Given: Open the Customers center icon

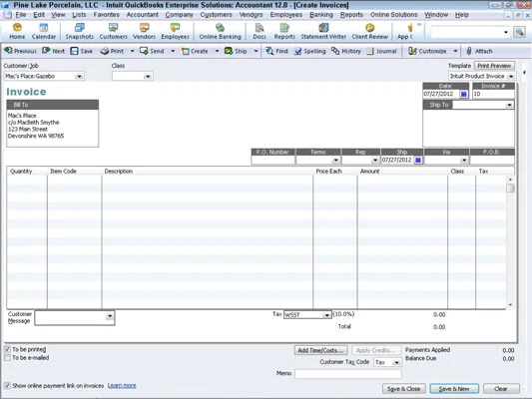Looking at the screenshot, I should [114, 31].
